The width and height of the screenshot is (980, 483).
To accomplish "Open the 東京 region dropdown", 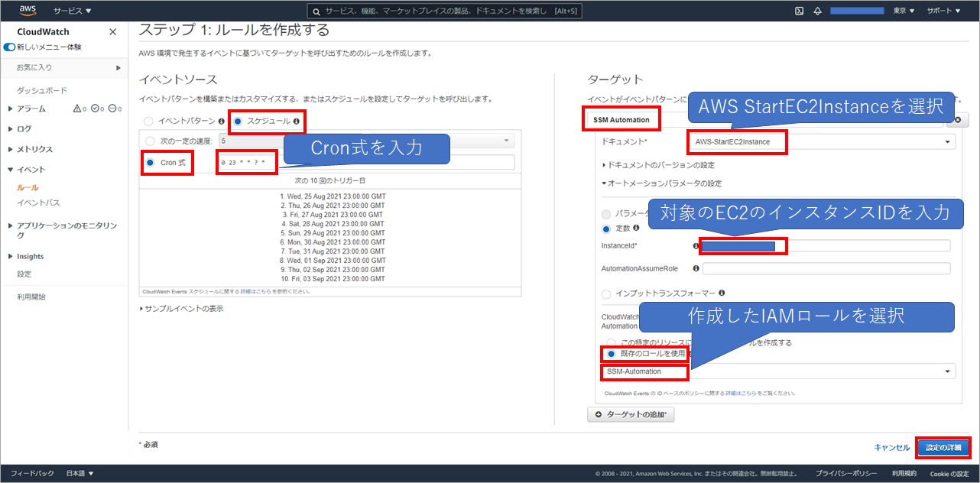I will (x=904, y=11).
